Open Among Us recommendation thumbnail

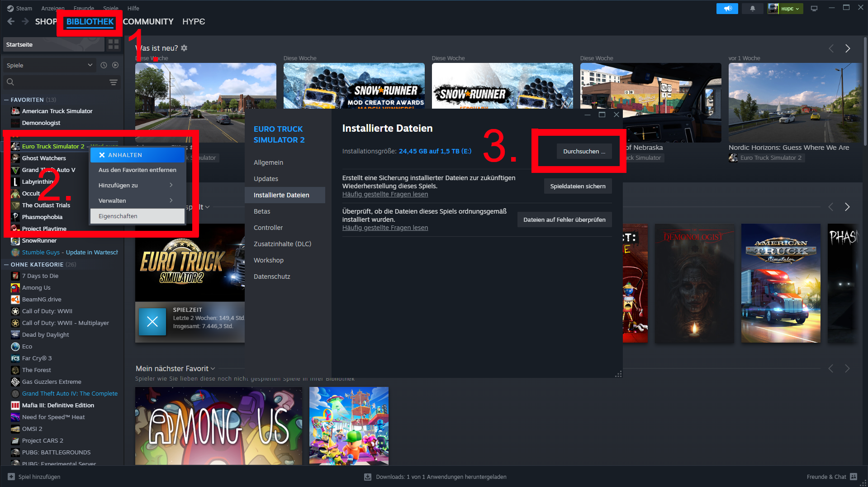(218, 426)
